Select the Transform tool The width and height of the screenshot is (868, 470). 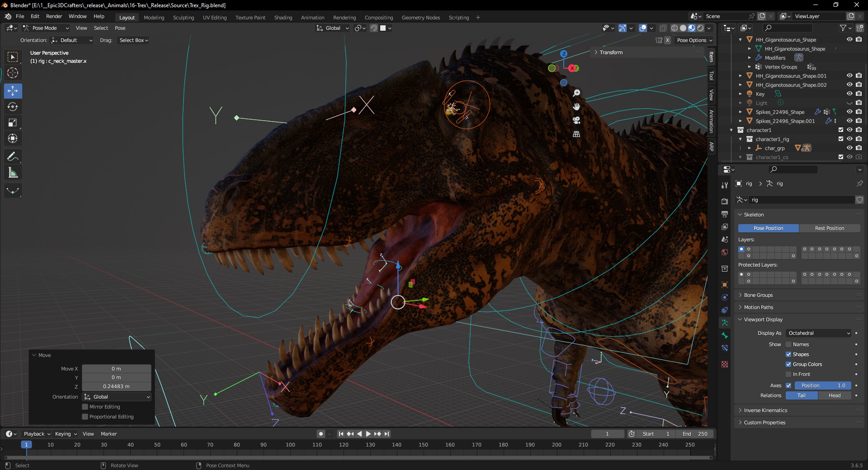13,138
